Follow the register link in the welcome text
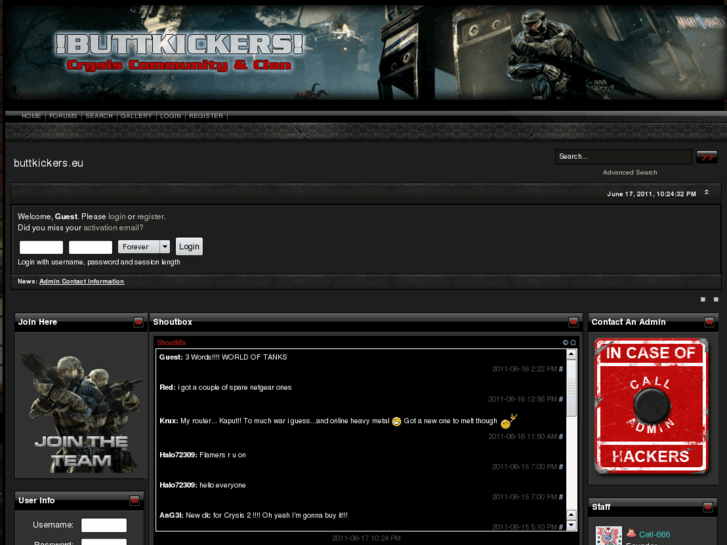 click(150, 217)
